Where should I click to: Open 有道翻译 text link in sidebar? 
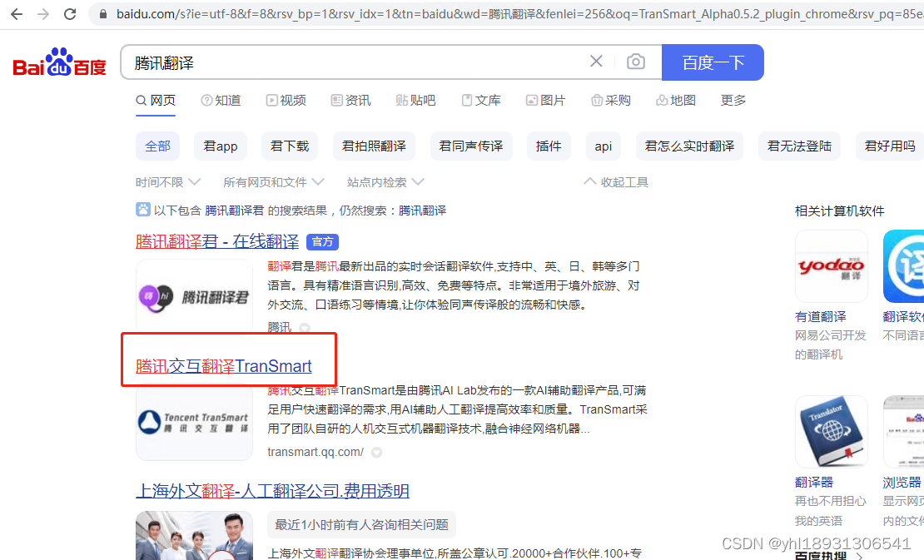820,317
